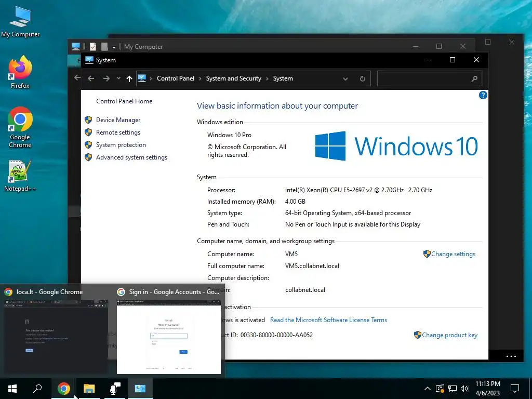Open the volume speaker tray icon

pyautogui.click(x=464, y=389)
